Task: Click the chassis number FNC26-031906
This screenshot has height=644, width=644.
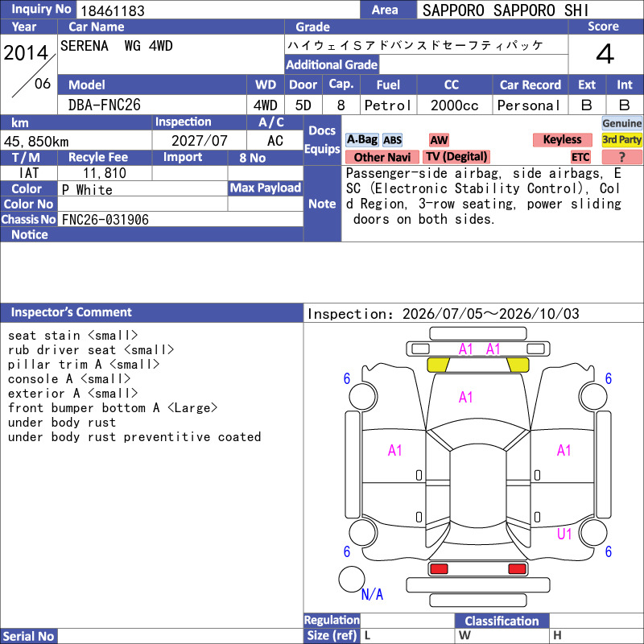Action: (x=105, y=220)
